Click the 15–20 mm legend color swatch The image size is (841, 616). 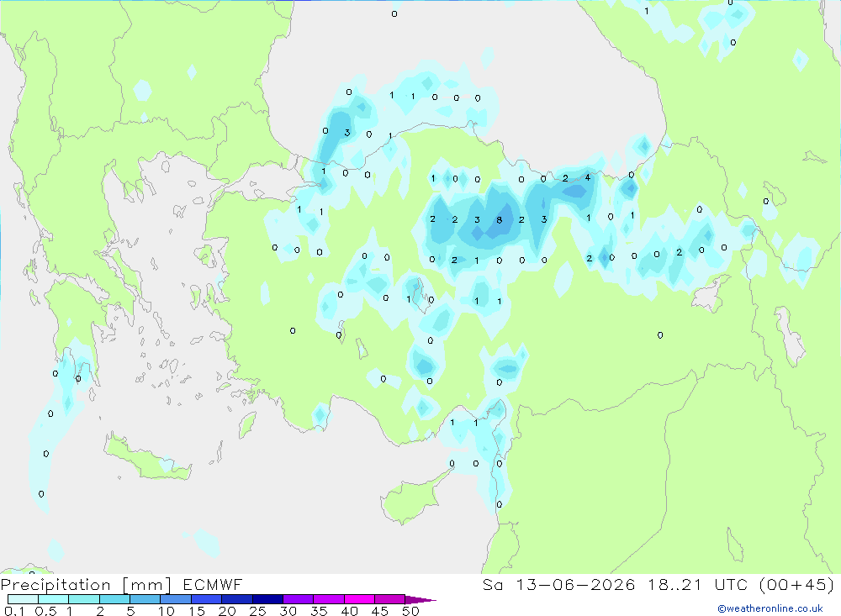pos(207,599)
